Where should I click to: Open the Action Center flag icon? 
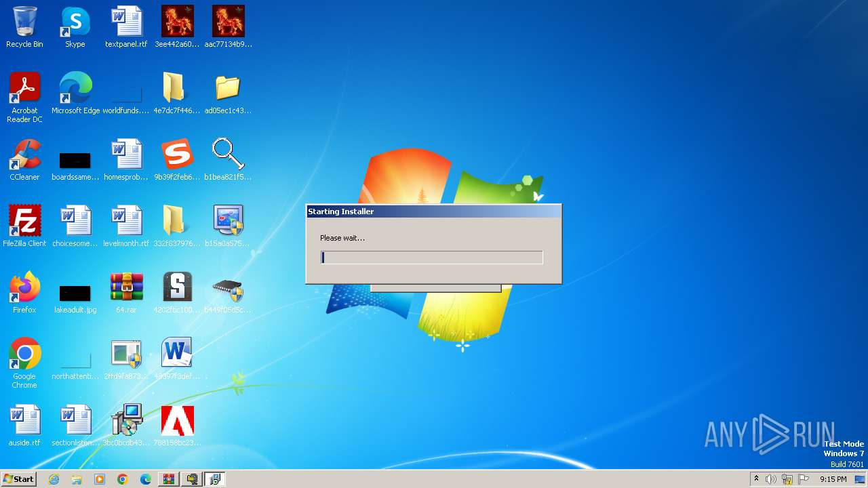(804, 479)
